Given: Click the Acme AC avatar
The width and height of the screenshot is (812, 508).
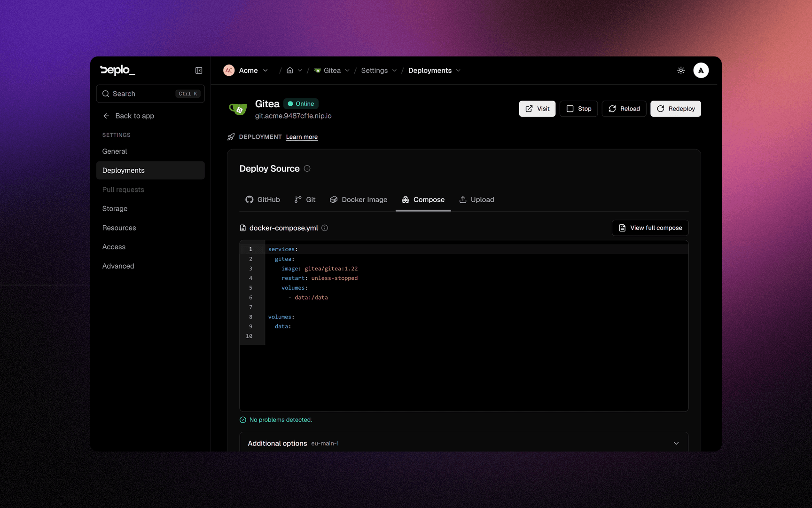Looking at the screenshot, I should click(x=229, y=71).
